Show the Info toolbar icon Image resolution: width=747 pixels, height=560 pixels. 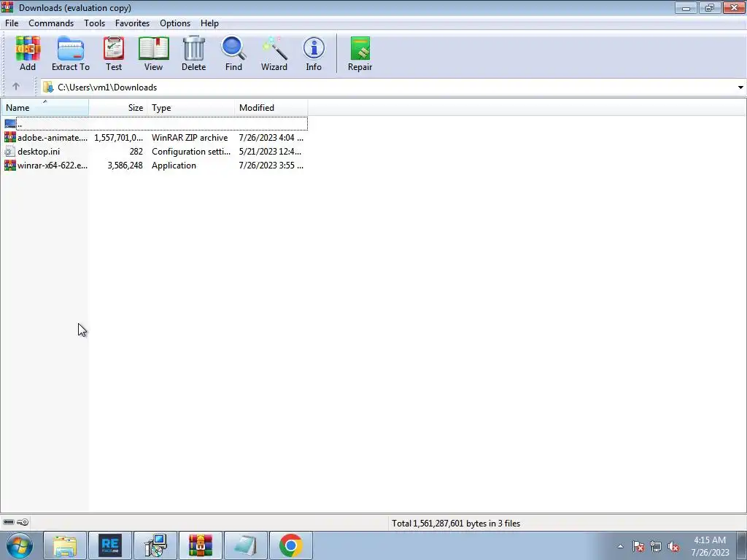[x=314, y=53]
